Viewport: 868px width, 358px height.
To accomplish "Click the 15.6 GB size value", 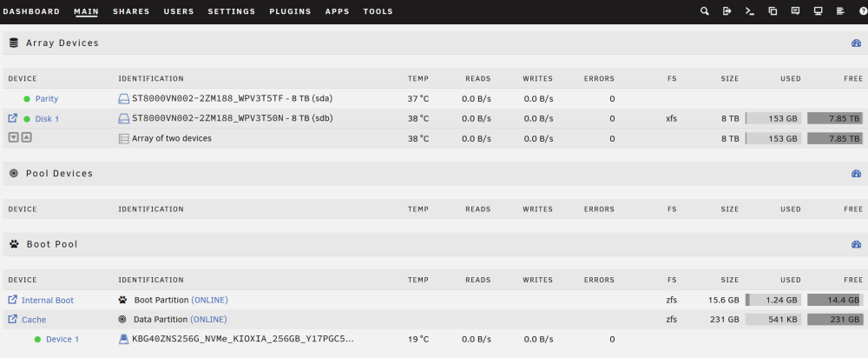I will pyautogui.click(x=724, y=301).
